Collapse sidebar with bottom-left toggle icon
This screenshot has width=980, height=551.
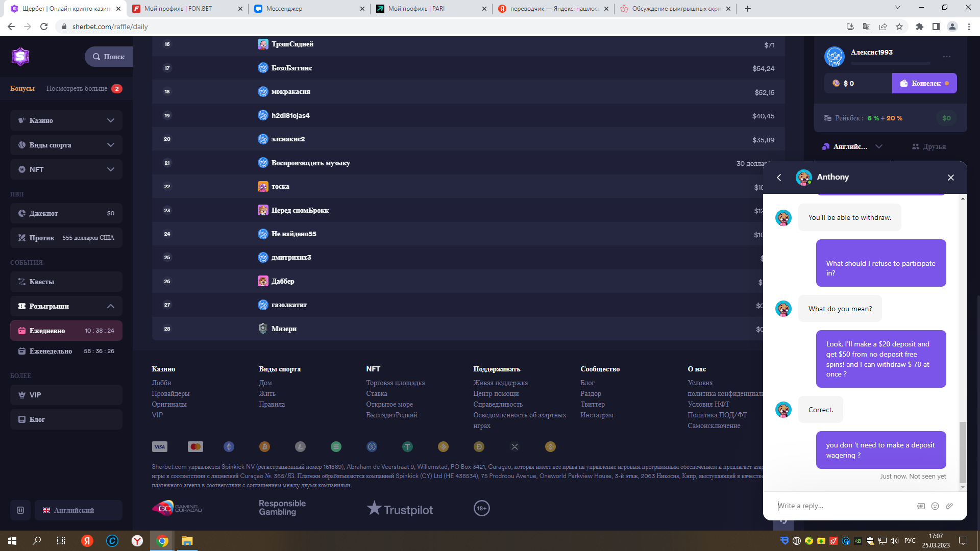[x=20, y=510]
